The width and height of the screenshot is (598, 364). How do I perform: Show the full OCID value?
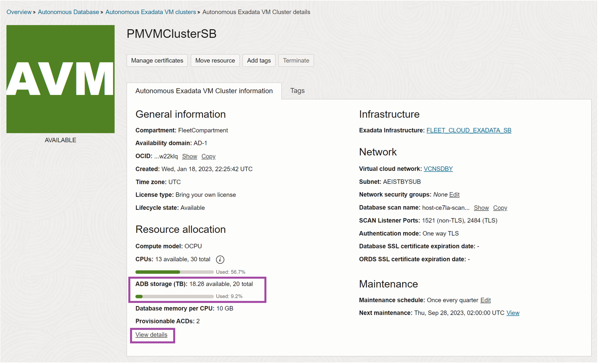(189, 156)
